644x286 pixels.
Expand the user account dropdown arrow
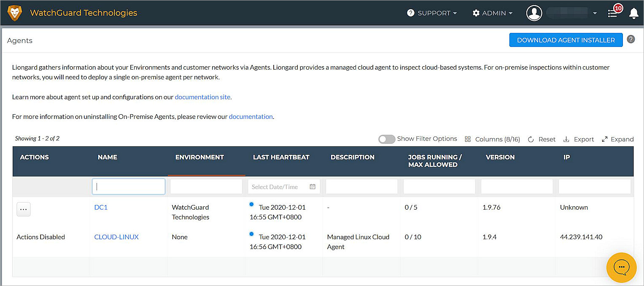click(x=595, y=13)
